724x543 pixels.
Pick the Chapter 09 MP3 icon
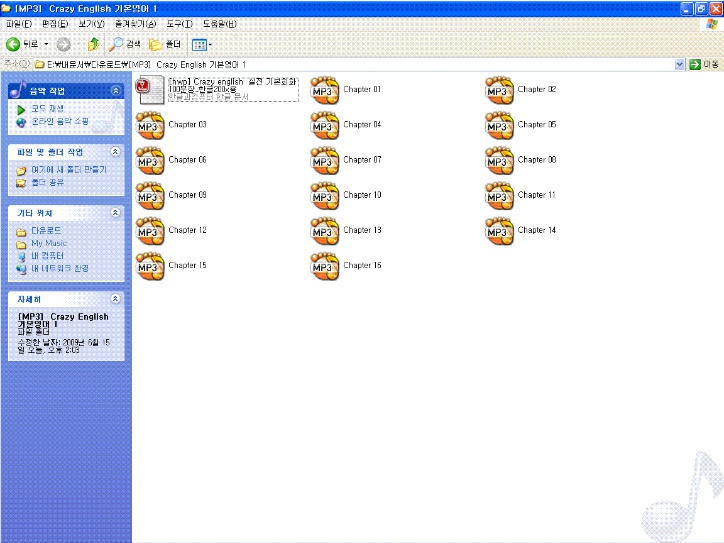tap(150, 195)
